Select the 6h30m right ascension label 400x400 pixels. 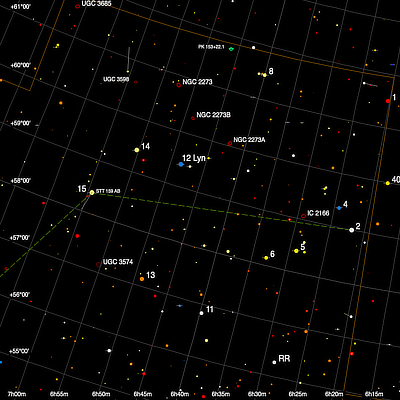[258, 394]
